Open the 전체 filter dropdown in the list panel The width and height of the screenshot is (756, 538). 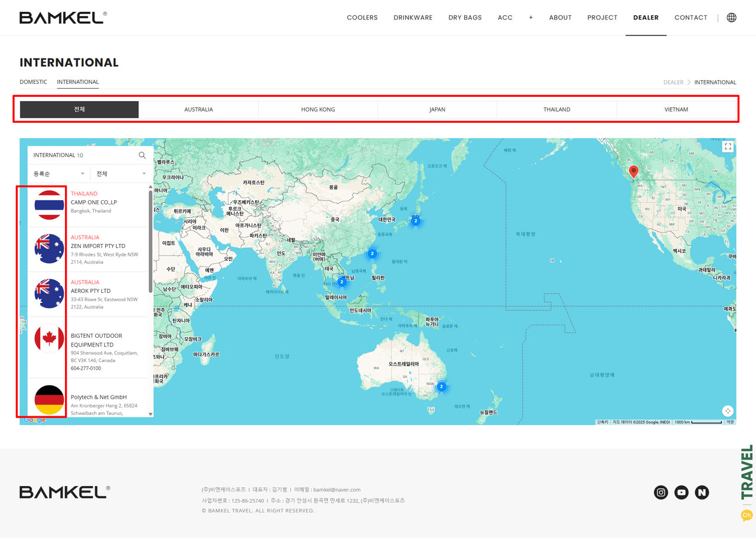[x=121, y=174]
